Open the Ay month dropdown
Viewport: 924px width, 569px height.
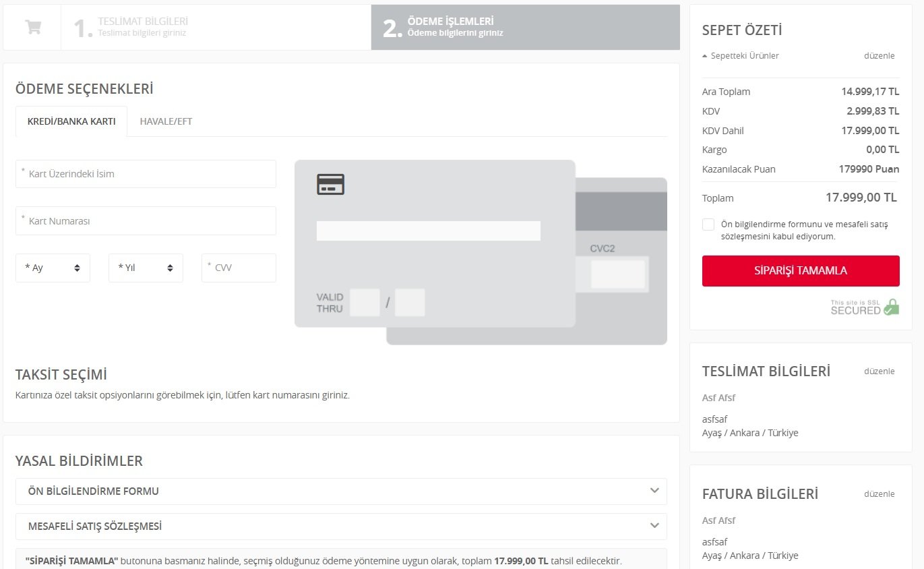tap(53, 268)
